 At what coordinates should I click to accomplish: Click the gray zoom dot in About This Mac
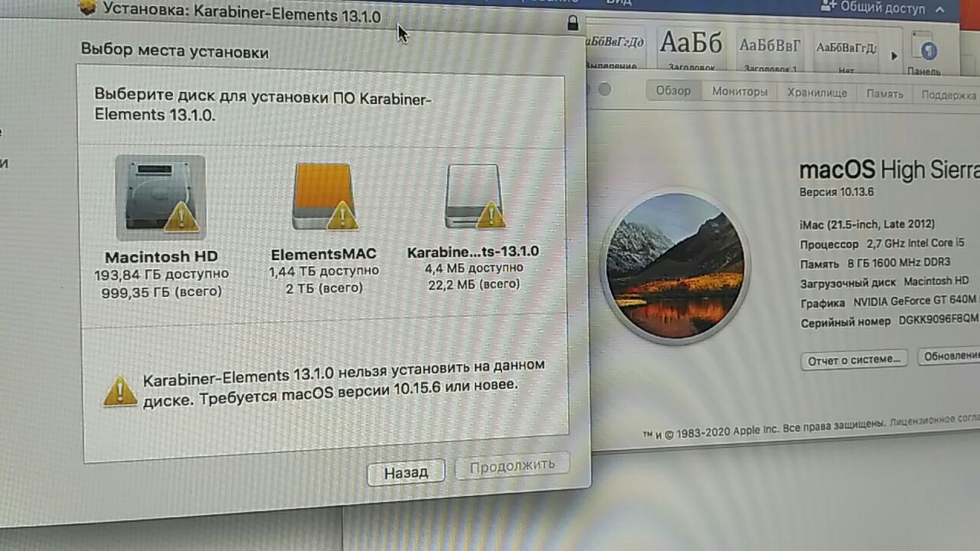click(x=604, y=90)
